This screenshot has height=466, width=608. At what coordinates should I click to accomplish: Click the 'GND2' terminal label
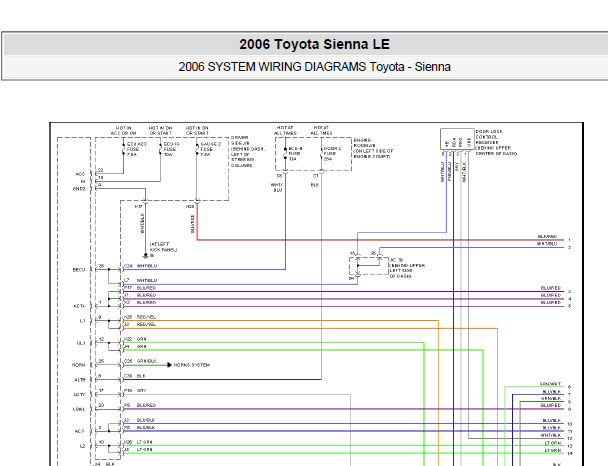[x=79, y=189]
